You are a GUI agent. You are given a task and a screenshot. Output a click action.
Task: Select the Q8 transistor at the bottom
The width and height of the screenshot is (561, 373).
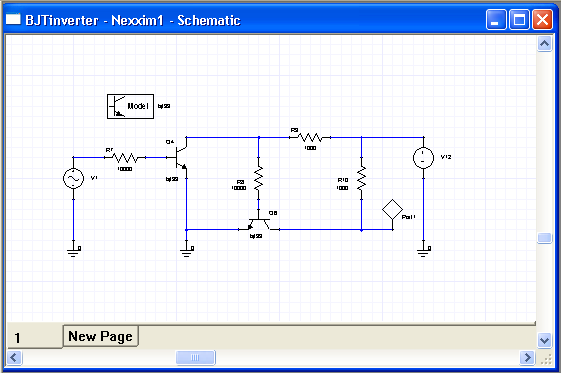[259, 224]
